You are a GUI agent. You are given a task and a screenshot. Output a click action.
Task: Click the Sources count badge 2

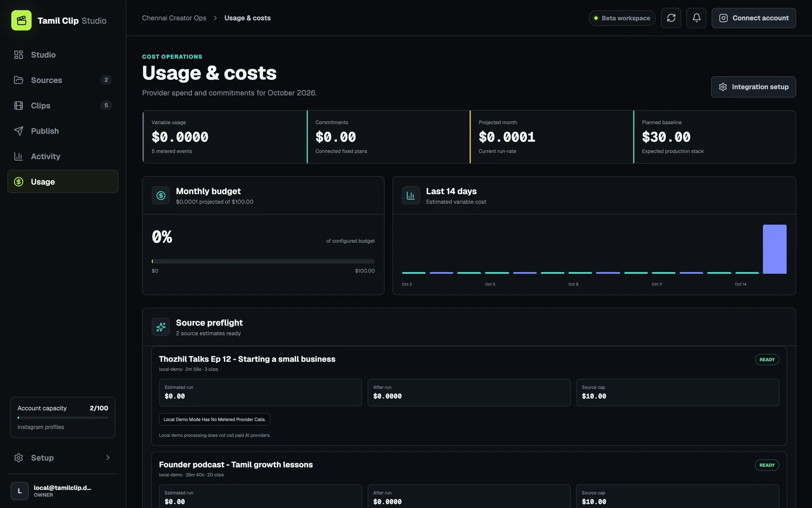pyautogui.click(x=106, y=80)
